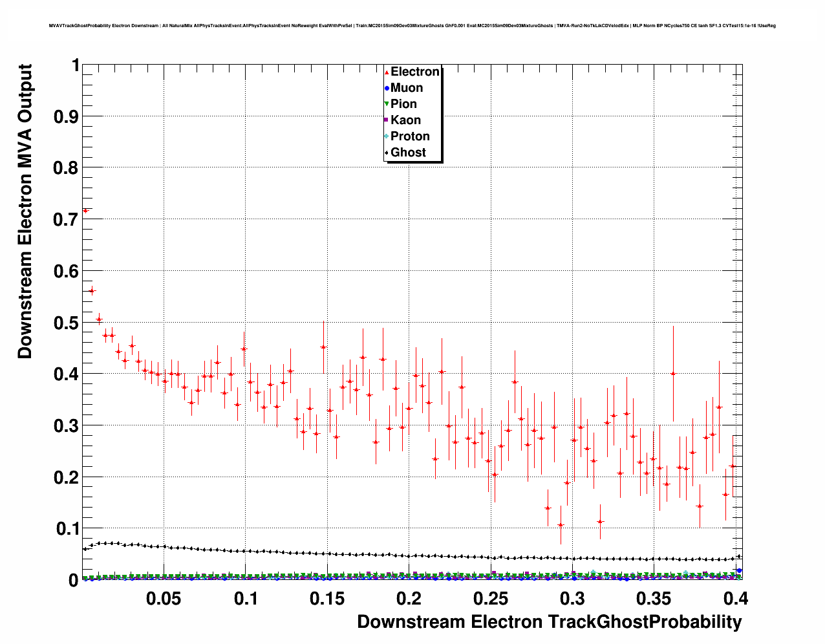The image size is (825, 644).
Task: Click the x-axis label 0.2
Action: point(409,599)
